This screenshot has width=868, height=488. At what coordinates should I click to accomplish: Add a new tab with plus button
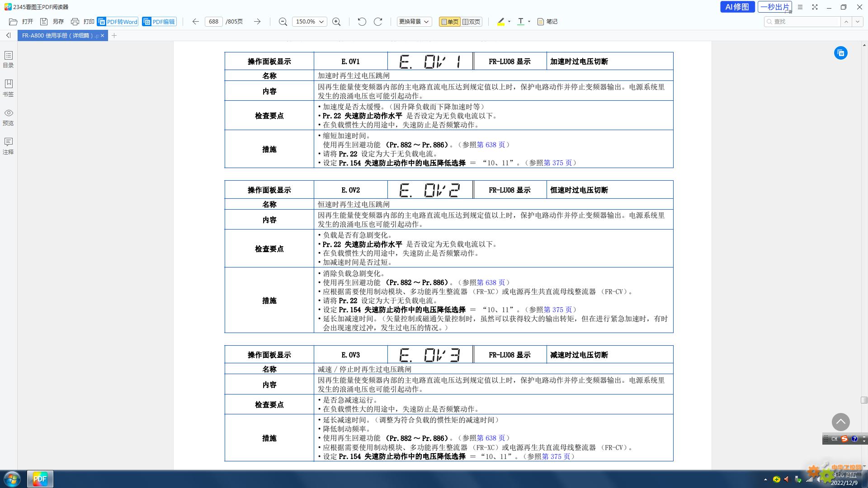point(114,35)
